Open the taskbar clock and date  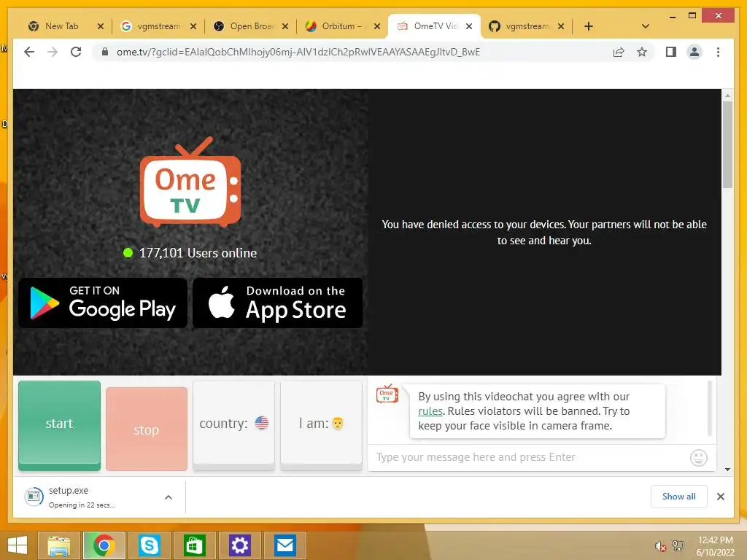pos(715,546)
